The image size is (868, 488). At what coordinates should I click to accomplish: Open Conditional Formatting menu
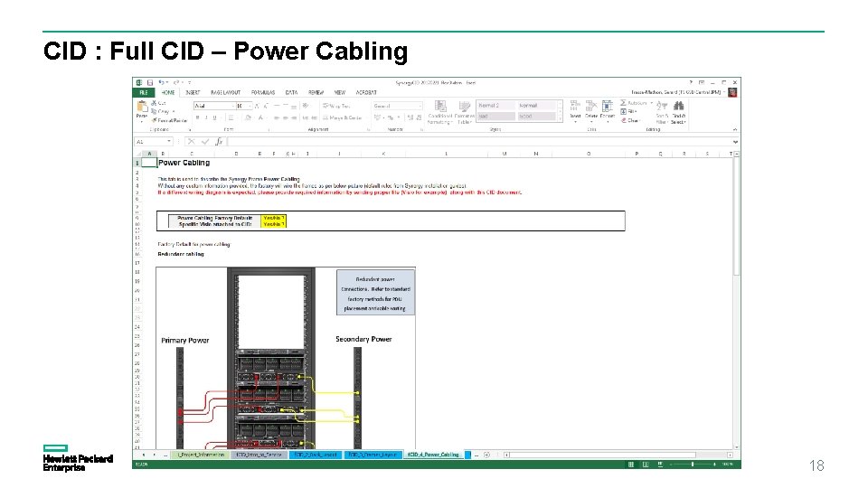[440, 112]
